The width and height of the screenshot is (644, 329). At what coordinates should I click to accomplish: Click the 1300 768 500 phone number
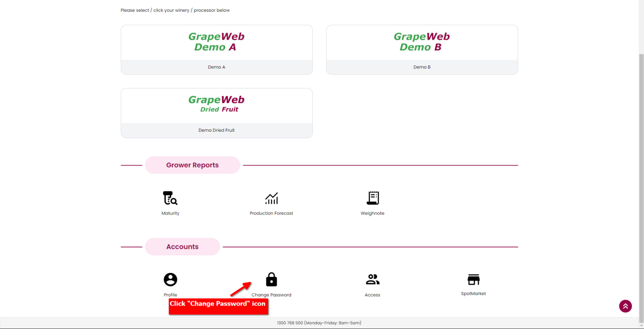pos(290,323)
